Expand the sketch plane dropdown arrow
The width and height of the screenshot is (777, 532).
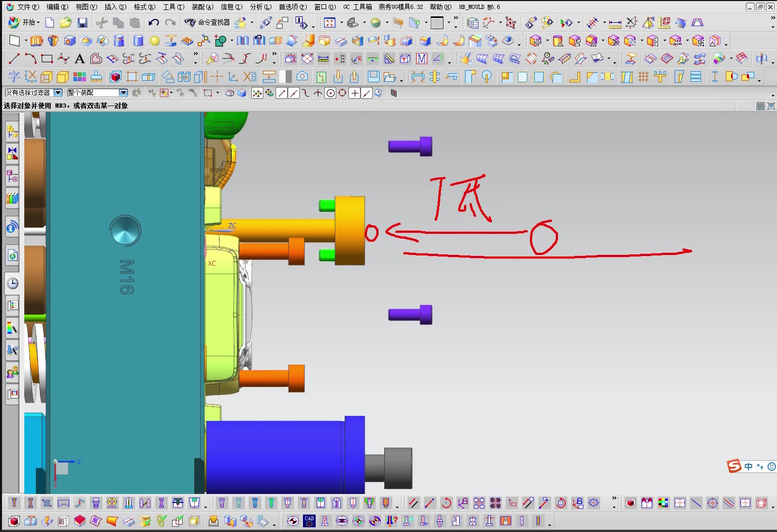(25, 41)
